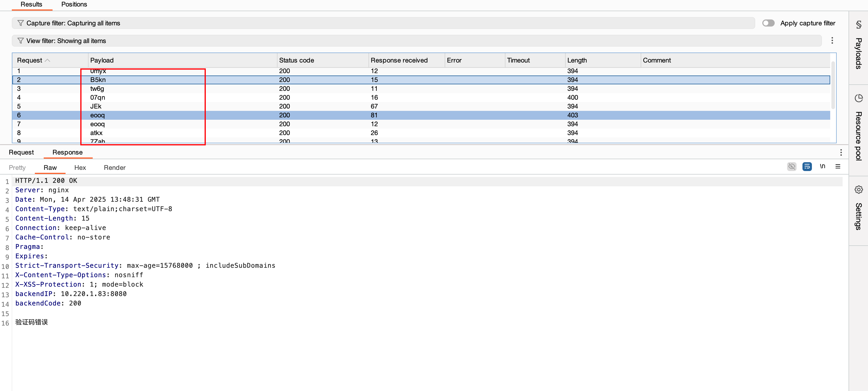Toggle showing \n non-printable characters
Image resolution: width=868 pixels, height=391 pixels.
pos(823,167)
